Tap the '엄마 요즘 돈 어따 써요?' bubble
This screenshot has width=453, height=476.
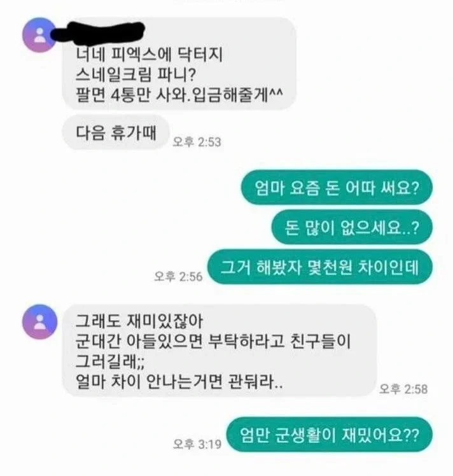[337, 188]
